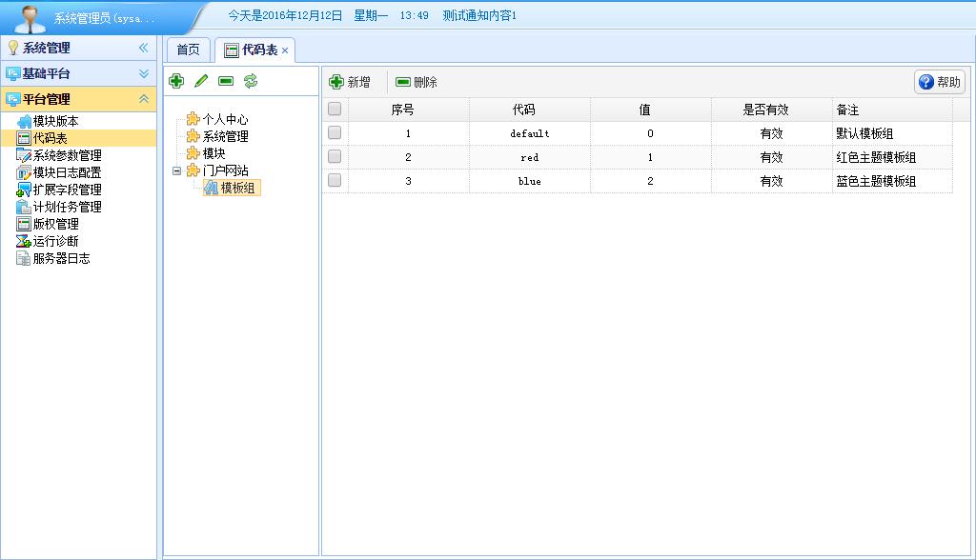Expand the 基础平台 accordion panel
Viewport: 976px width, 560px height.
(144, 73)
